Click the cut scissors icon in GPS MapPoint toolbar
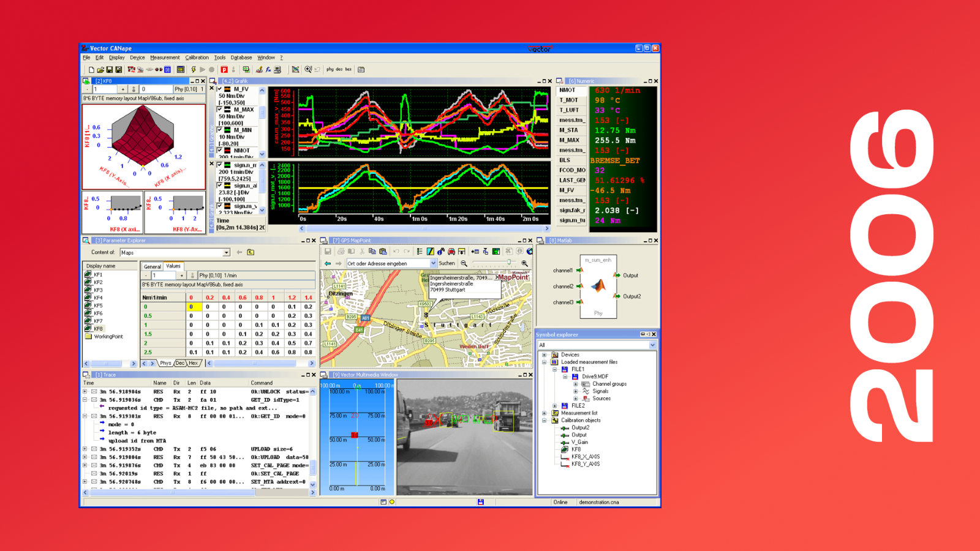The height and width of the screenshot is (551, 980). [x=362, y=252]
